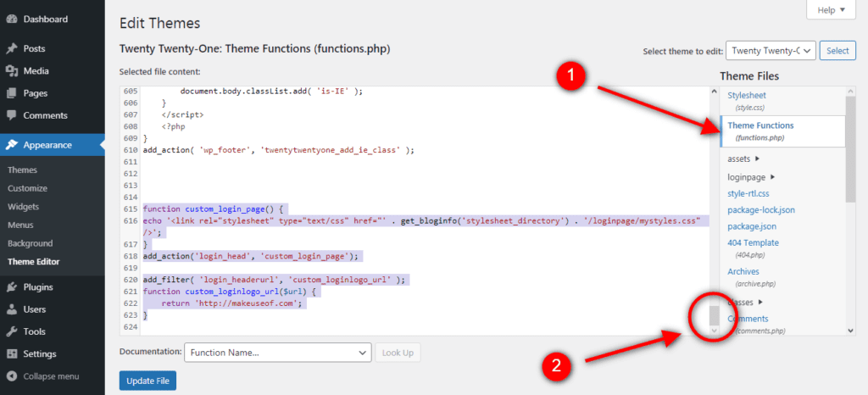The height and width of the screenshot is (395, 868).
Task: Click the line add_action('login_head', 'custom_login_page')
Action: coord(251,256)
